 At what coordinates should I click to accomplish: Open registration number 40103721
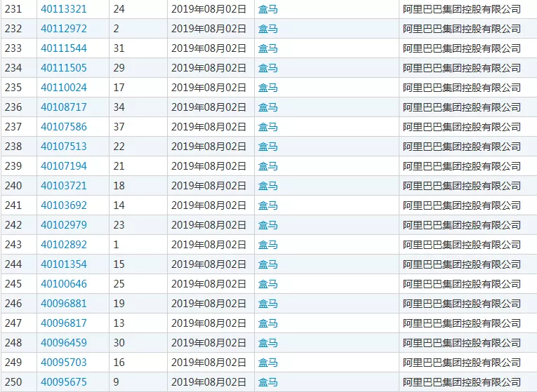click(x=64, y=186)
